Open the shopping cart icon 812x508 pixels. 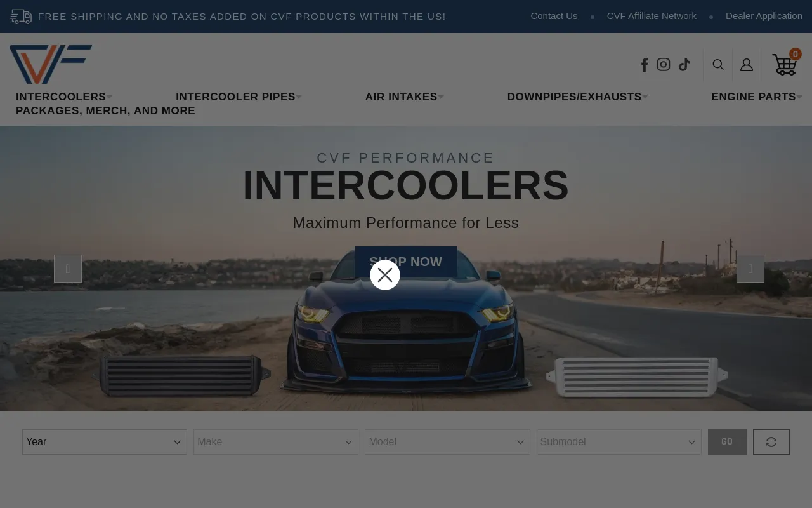785,65
